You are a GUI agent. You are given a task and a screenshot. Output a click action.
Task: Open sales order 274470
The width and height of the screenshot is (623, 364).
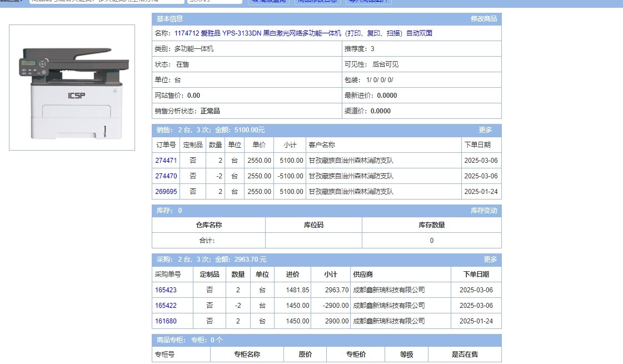pos(166,176)
